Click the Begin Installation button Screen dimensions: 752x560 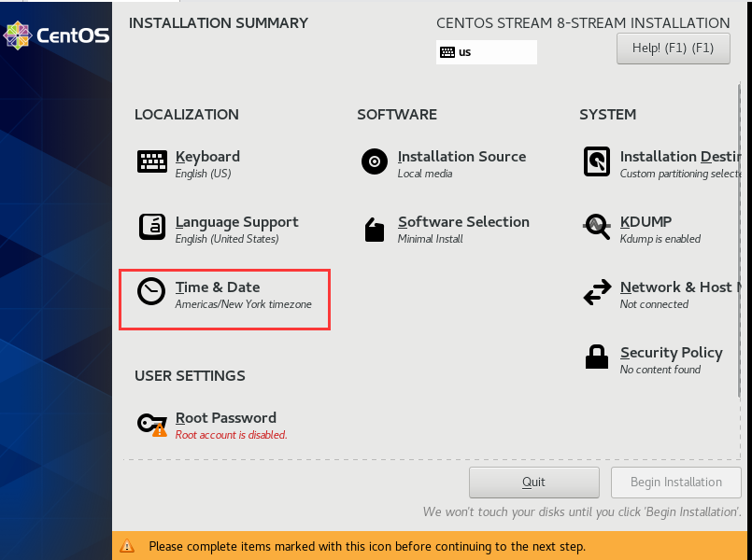pos(675,482)
